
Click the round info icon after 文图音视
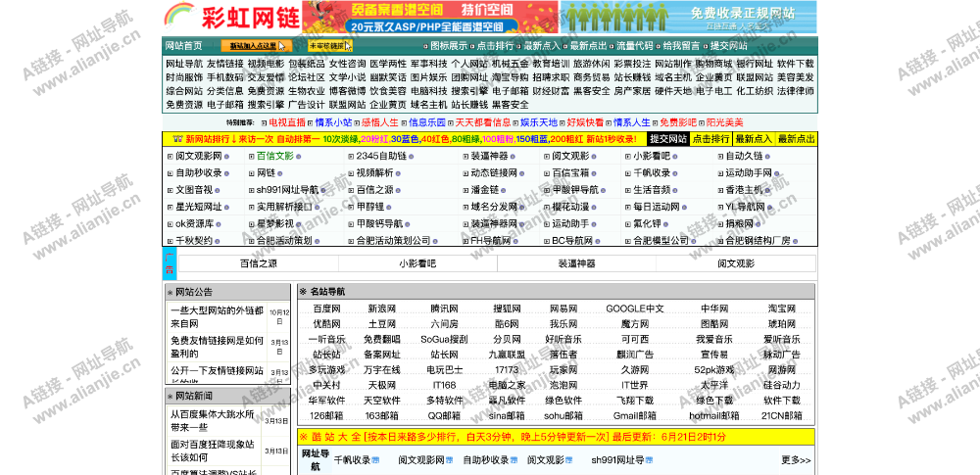pyautogui.click(x=217, y=191)
